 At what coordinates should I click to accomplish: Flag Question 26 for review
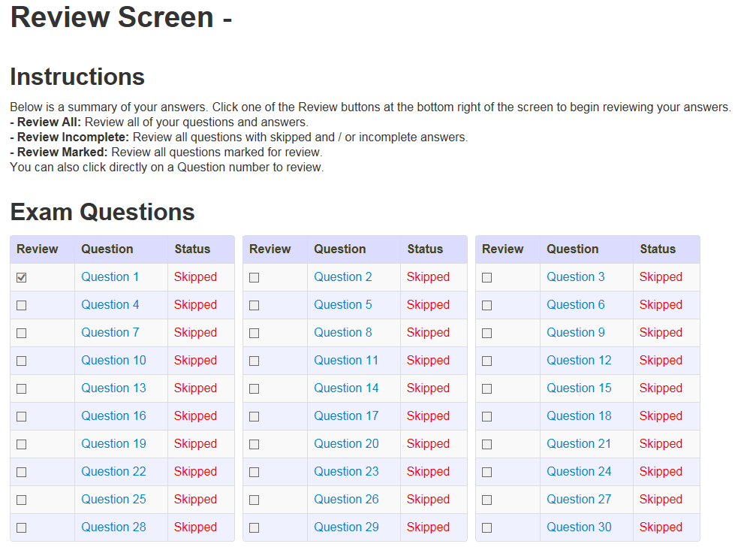(x=254, y=500)
